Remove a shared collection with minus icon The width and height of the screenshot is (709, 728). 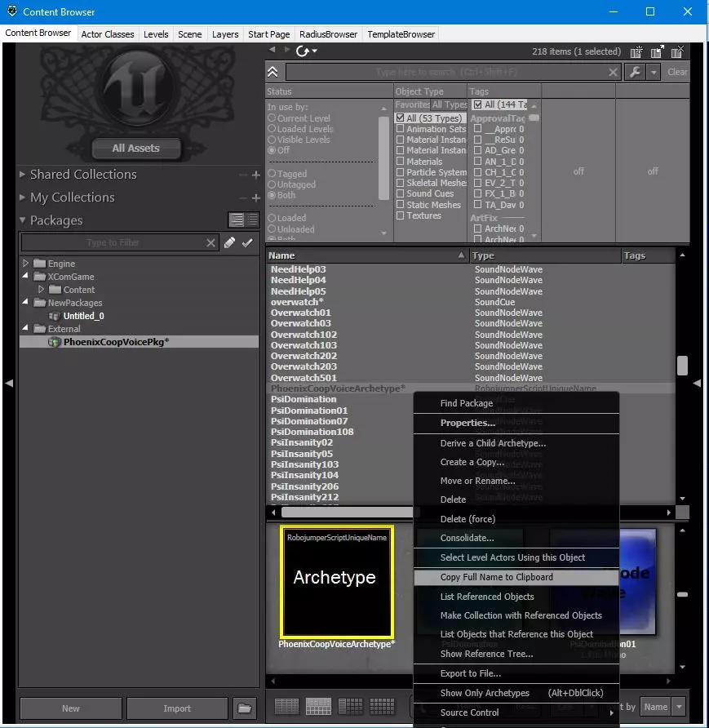click(243, 175)
